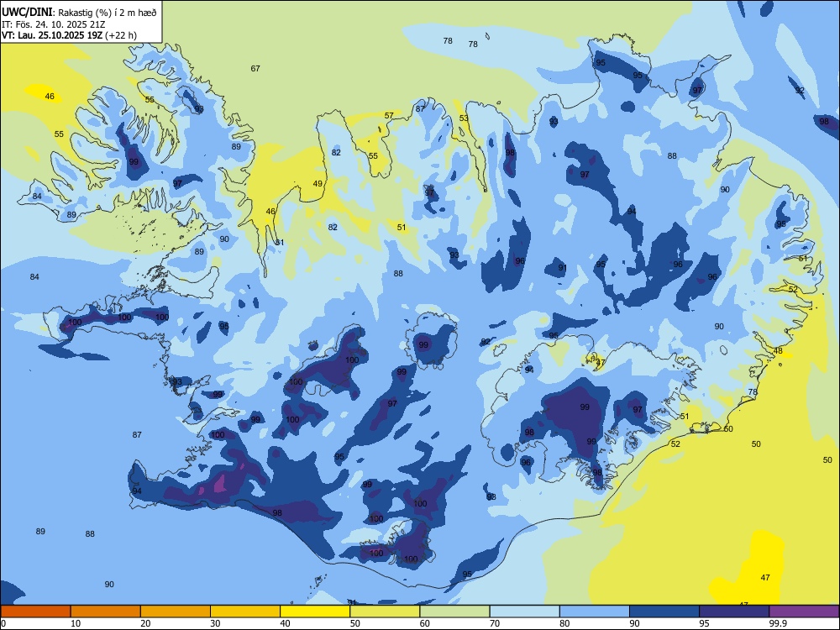
Task: Select the bright yellow 40–50 legend swatch
Action: point(315,612)
